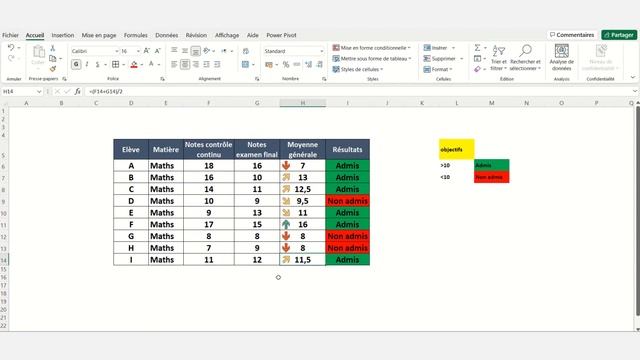Click the Undo (Annuler) arrow icon
This screenshot has width=640, height=360.
pyautogui.click(x=11, y=48)
